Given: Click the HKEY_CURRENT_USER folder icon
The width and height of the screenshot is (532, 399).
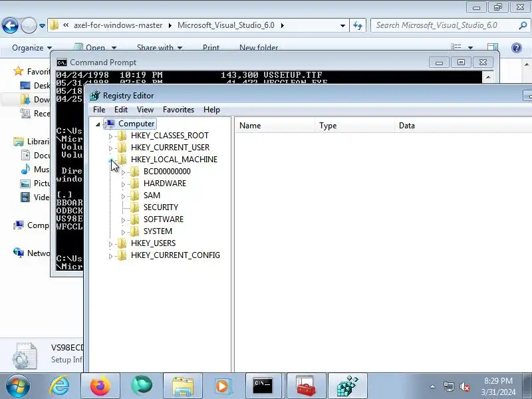Looking at the screenshot, I should coord(122,148).
